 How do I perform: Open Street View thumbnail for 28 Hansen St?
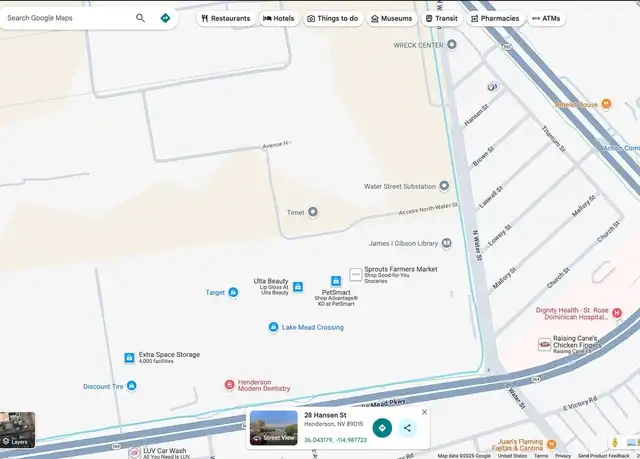[273, 428]
